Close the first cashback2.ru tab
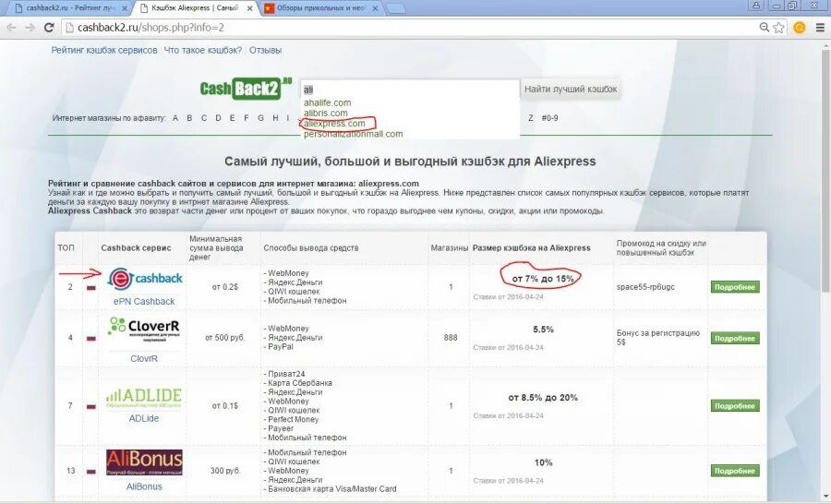 (125, 8)
